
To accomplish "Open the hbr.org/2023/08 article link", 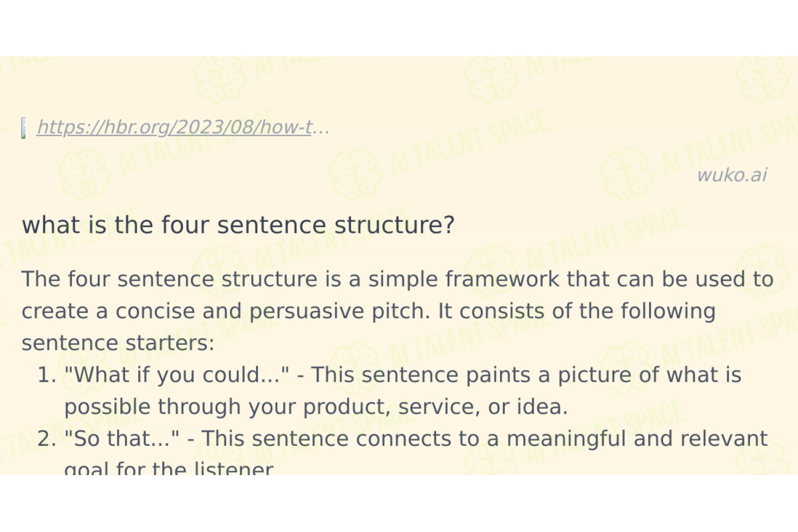I will tap(184, 127).
